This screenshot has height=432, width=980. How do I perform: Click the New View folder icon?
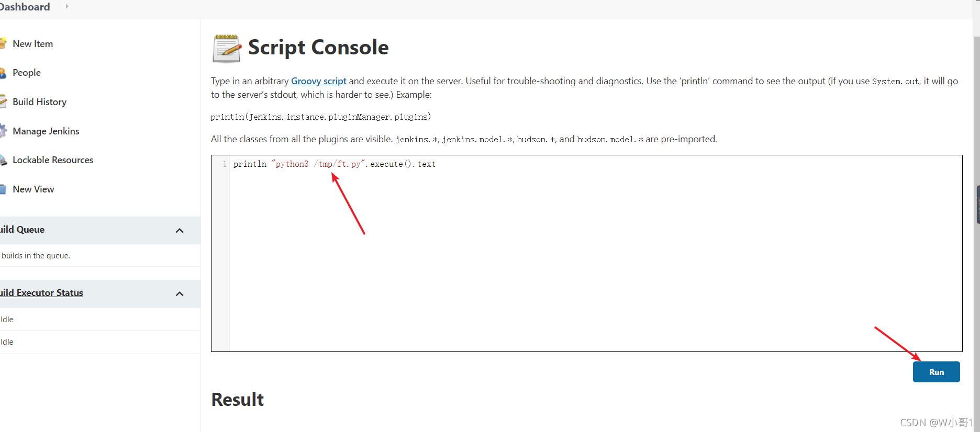[3, 189]
